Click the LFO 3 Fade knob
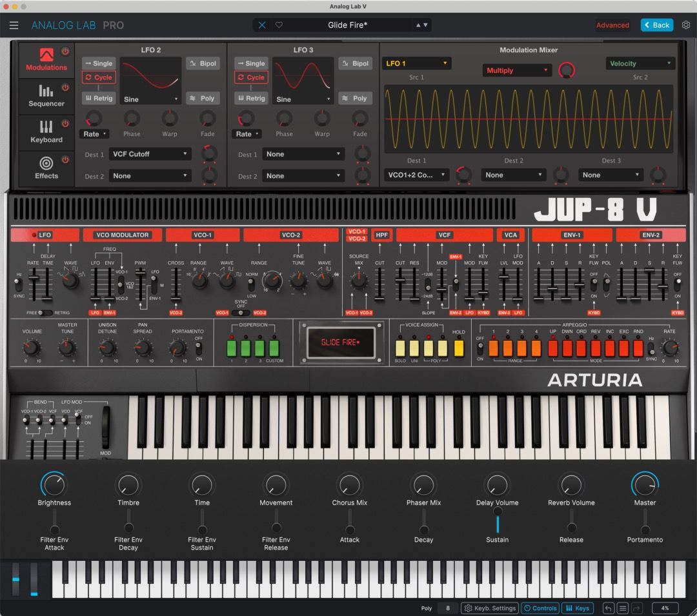The width and height of the screenshot is (697, 616). [359, 119]
